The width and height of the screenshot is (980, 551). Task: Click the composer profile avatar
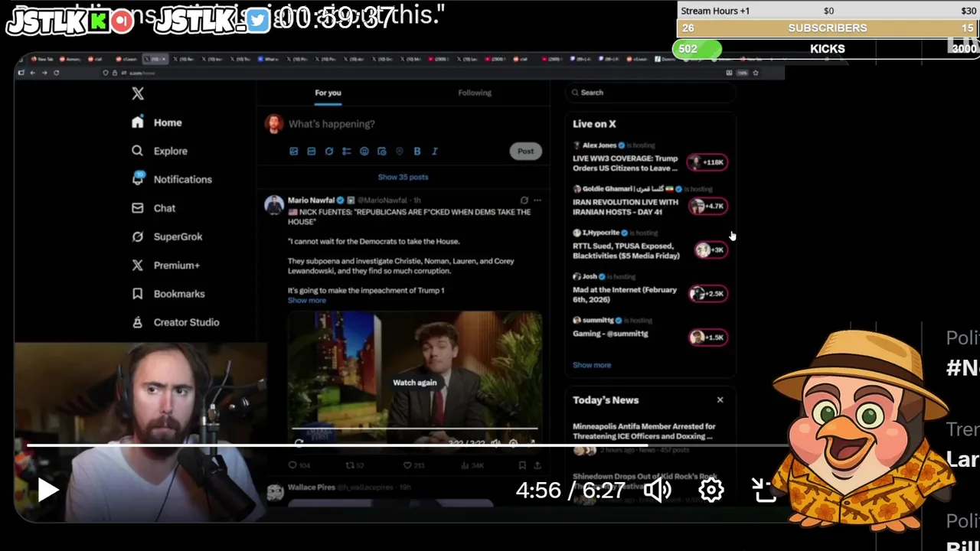(273, 124)
